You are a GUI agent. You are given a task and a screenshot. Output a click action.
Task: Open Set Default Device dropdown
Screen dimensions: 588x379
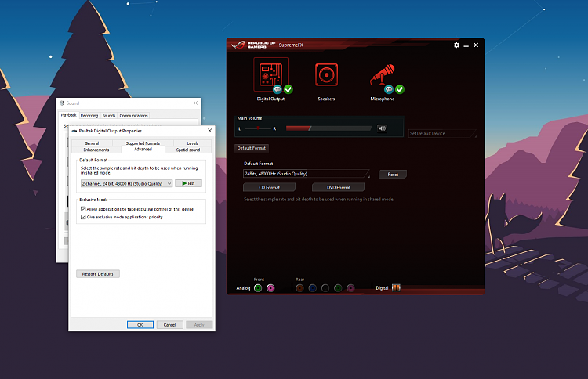(x=442, y=133)
